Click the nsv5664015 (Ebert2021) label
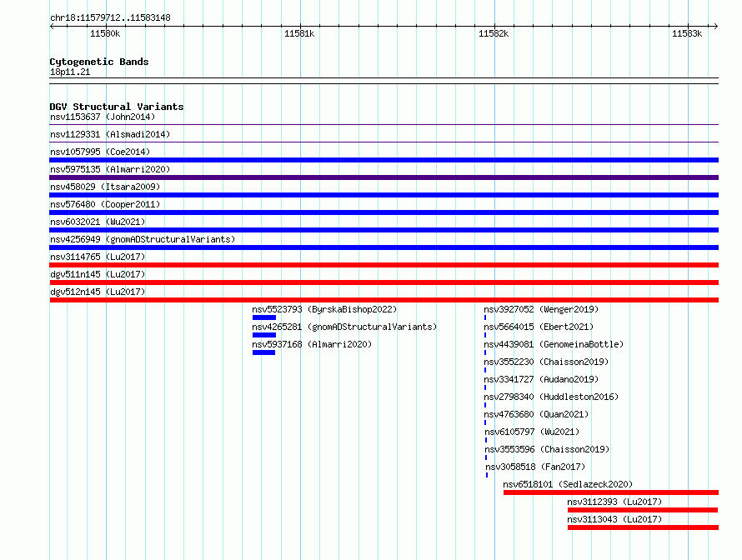The height and width of the screenshot is (560, 742). point(539,327)
